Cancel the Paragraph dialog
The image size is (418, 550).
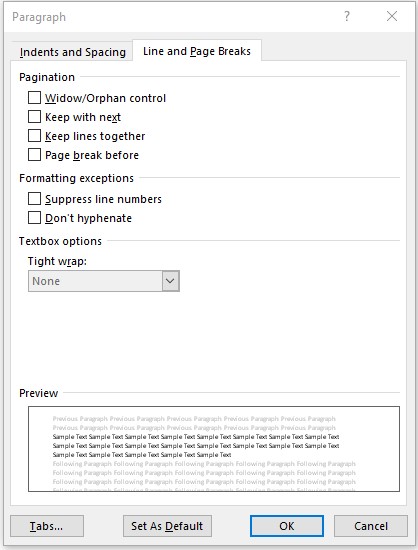[x=371, y=526]
